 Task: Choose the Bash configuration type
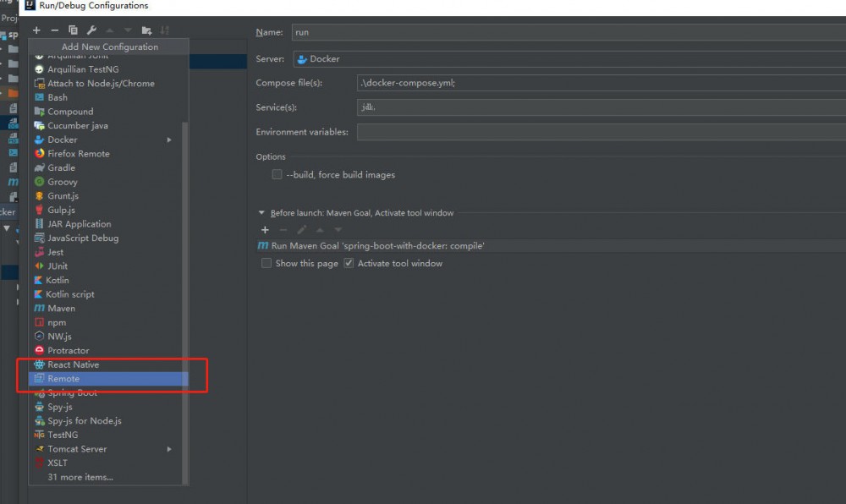tap(108, 97)
